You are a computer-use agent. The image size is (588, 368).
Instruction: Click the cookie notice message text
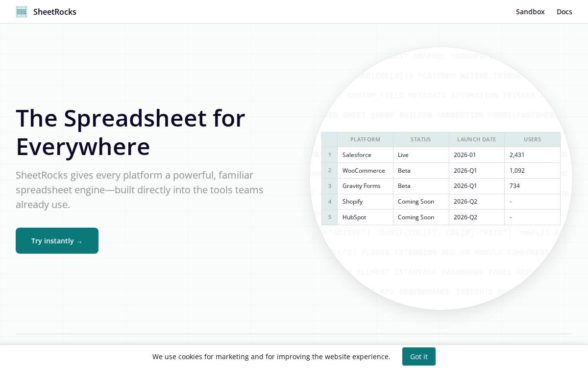click(271, 357)
